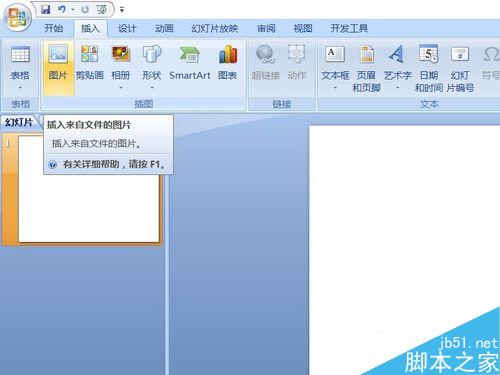Select the 开发工具 ribbon tab
The width and height of the screenshot is (500, 375).
coord(349,28)
